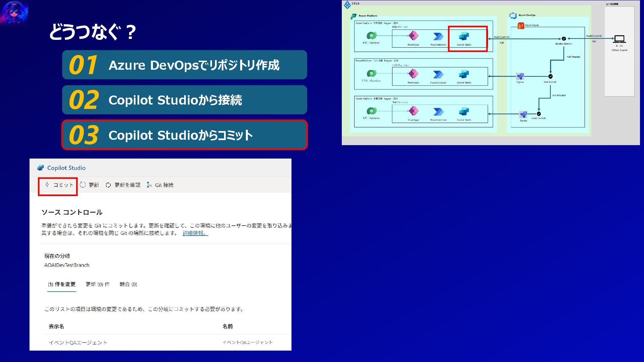Click the 更新を確認 sync icon
The height and width of the screenshot is (362, 644).
pyautogui.click(x=108, y=185)
